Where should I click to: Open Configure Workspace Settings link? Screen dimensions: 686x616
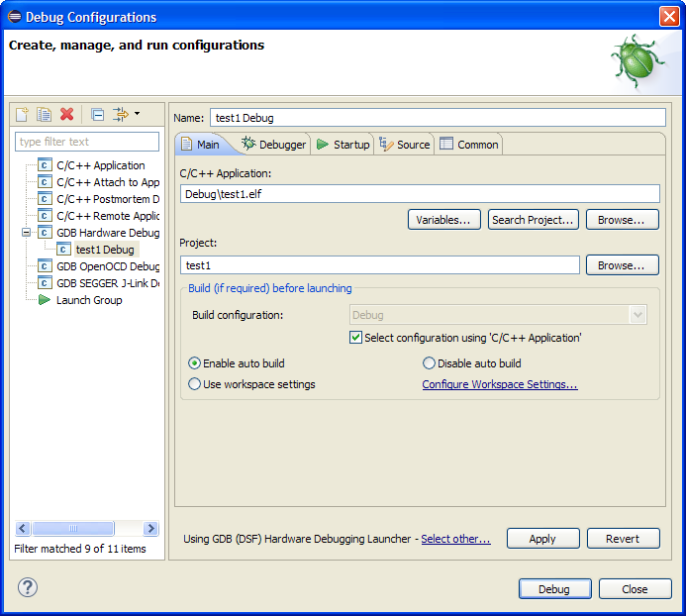[500, 384]
